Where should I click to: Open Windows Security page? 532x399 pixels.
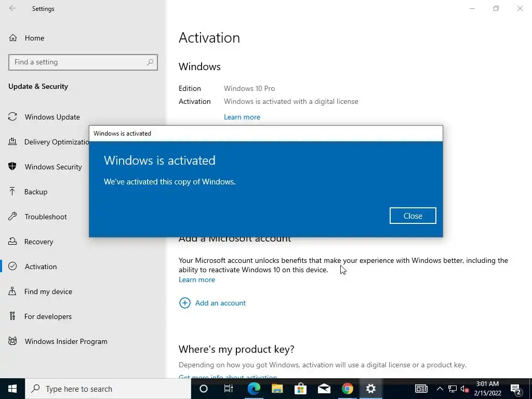pos(54,167)
